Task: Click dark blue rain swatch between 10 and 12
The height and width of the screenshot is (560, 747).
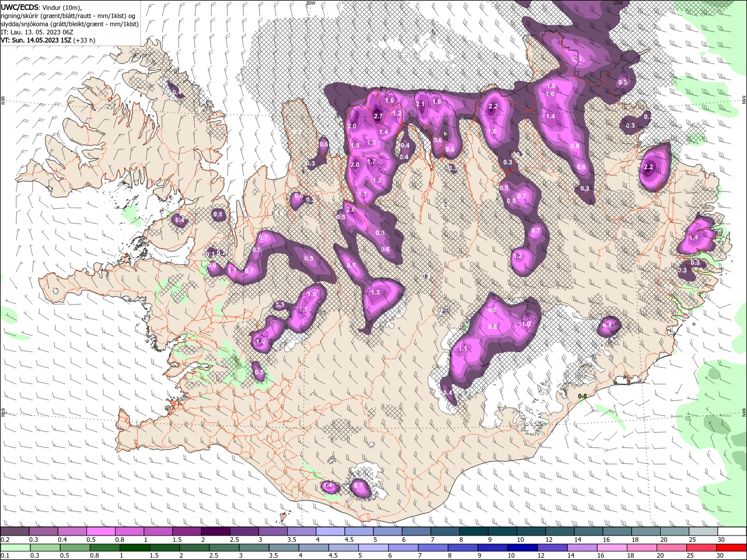Action: [x=522, y=548]
